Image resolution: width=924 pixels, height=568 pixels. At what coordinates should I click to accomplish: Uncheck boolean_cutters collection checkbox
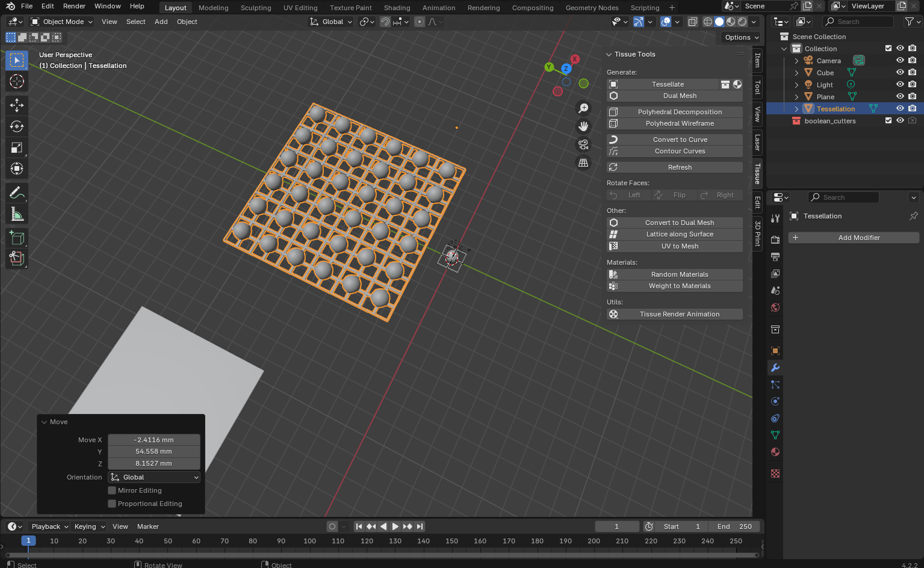(888, 121)
